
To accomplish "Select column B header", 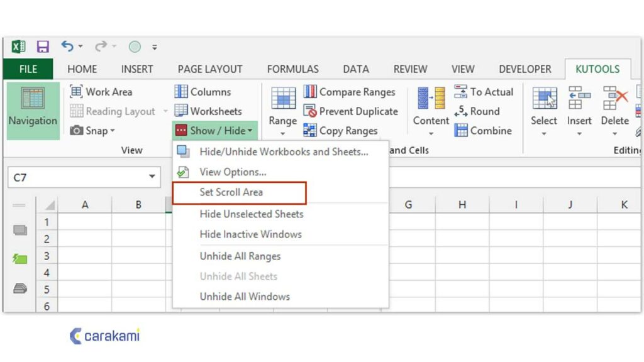I will coord(138,204).
